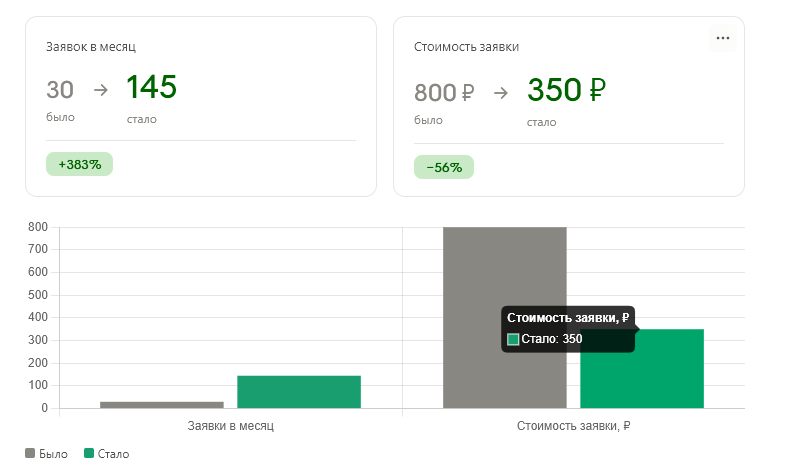The height and width of the screenshot is (469, 785).
Task: Click the Заявок в месяц card title
Action: pyautogui.click(x=91, y=47)
